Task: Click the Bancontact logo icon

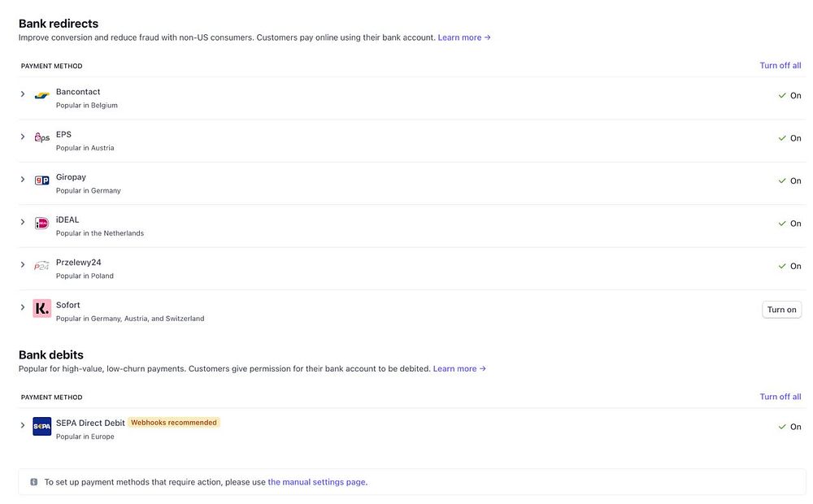Action: (x=42, y=96)
